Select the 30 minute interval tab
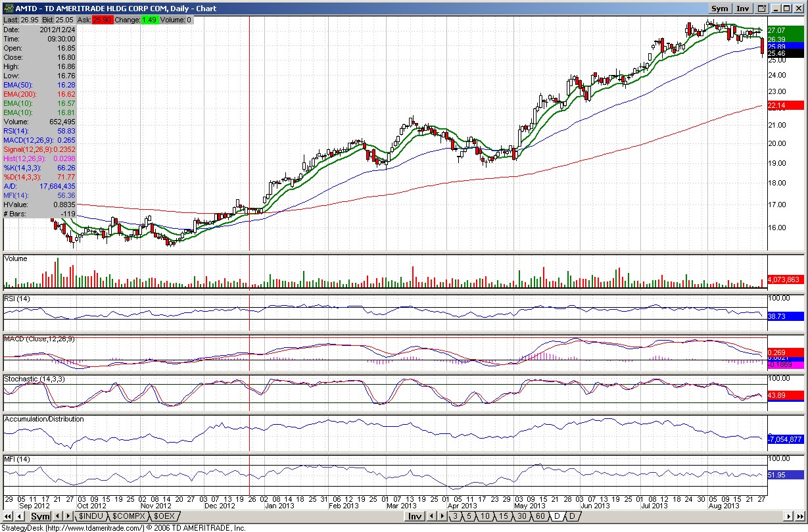This screenshot has width=808, height=532. tap(521, 516)
